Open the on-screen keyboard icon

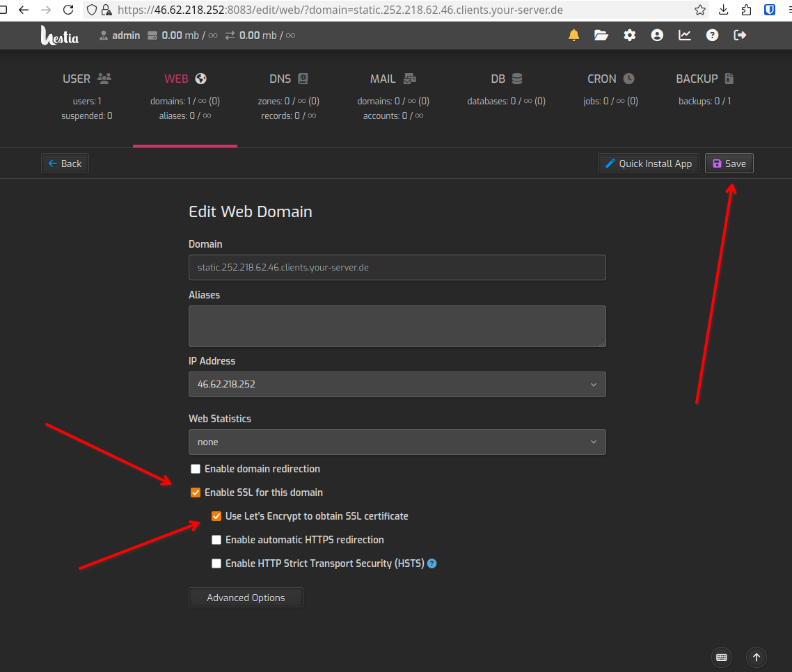[721, 657]
